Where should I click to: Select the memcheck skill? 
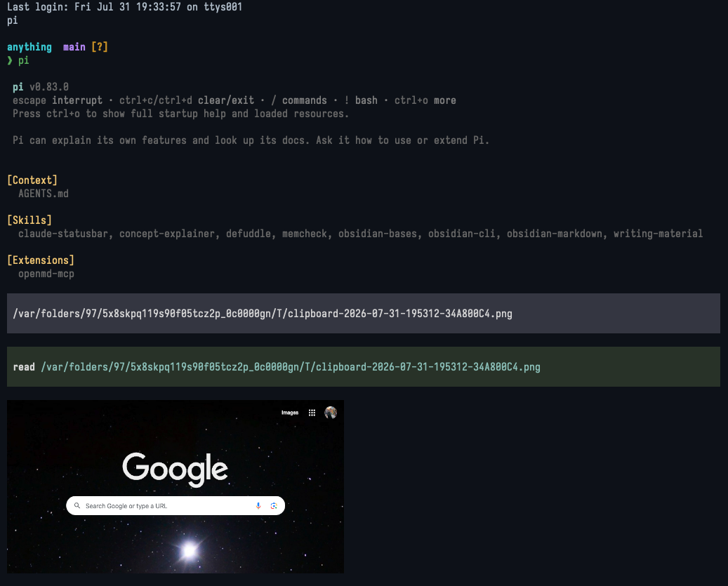click(x=305, y=234)
